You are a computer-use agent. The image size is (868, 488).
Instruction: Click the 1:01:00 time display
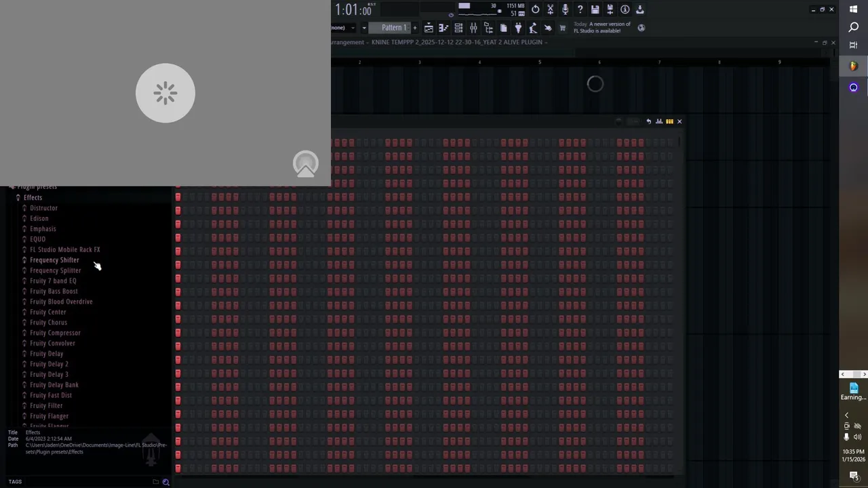point(353,9)
